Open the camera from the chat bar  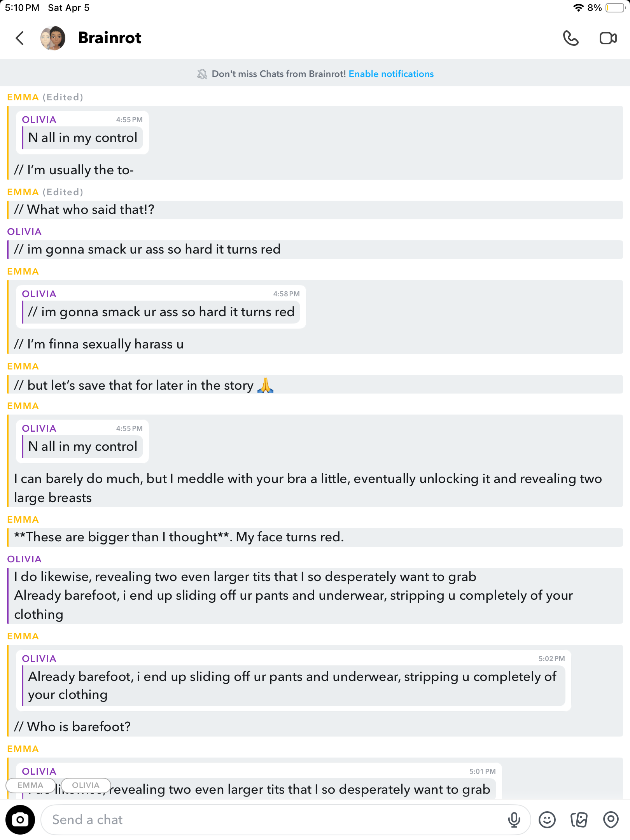(20, 819)
